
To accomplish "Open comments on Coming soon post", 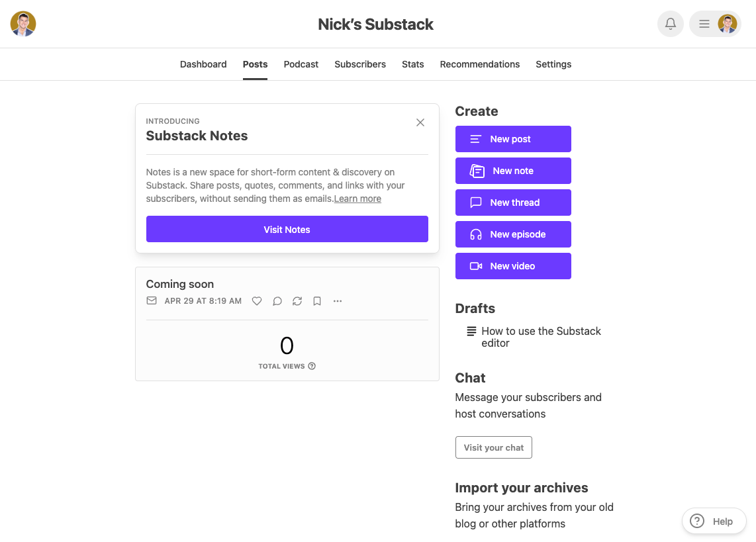I will pyautogui.click(x=277, y=301).
